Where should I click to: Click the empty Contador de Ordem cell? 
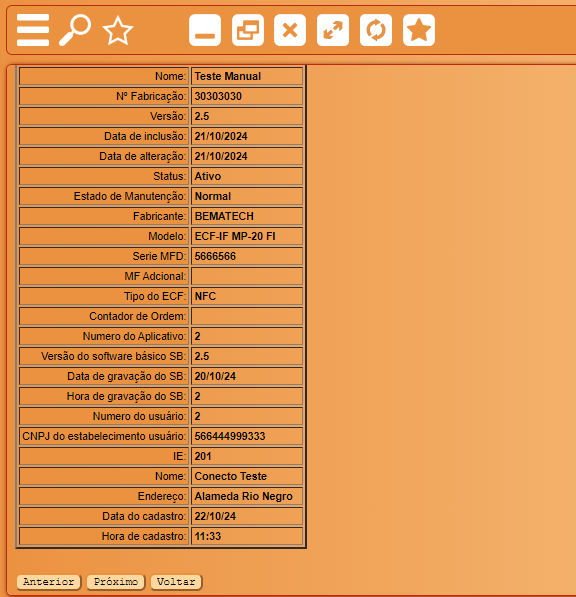point(247,316)
